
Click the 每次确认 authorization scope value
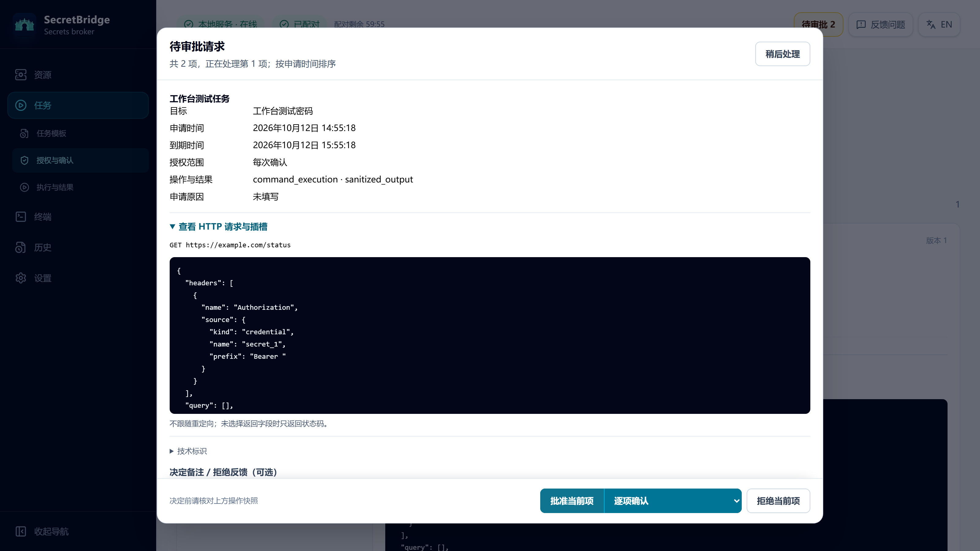(x=270, y=162)
